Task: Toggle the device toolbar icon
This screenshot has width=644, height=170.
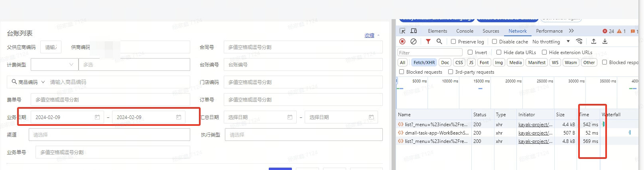Action: (414, 31)
